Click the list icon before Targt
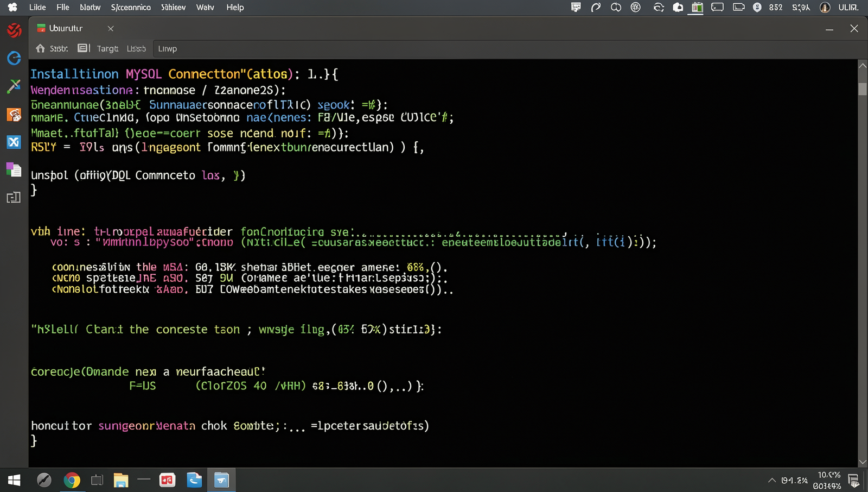This screenshot has width=868, height=492. (x=84, y=48)
